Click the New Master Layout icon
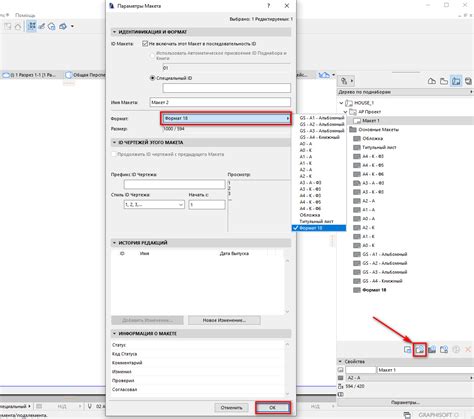The width and height of the screenshot is (474, 419). [x=432, y=349]
